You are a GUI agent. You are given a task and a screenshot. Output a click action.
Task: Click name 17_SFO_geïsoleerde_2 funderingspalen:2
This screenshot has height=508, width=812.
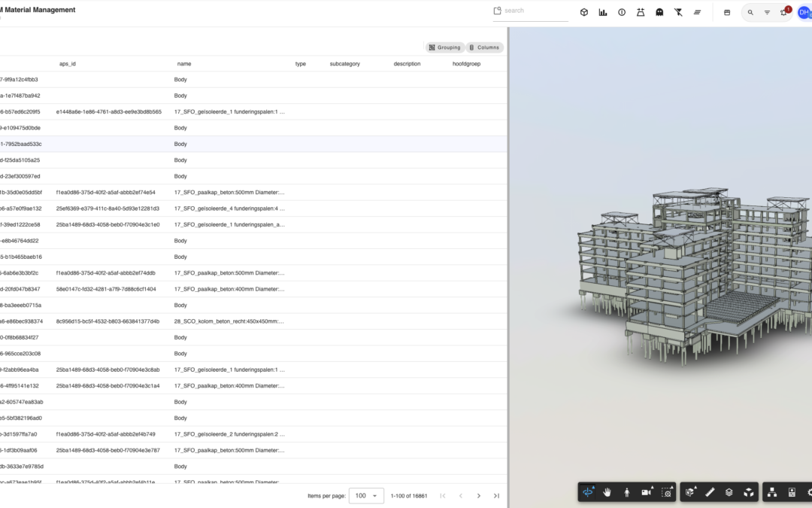pos(229,434)
